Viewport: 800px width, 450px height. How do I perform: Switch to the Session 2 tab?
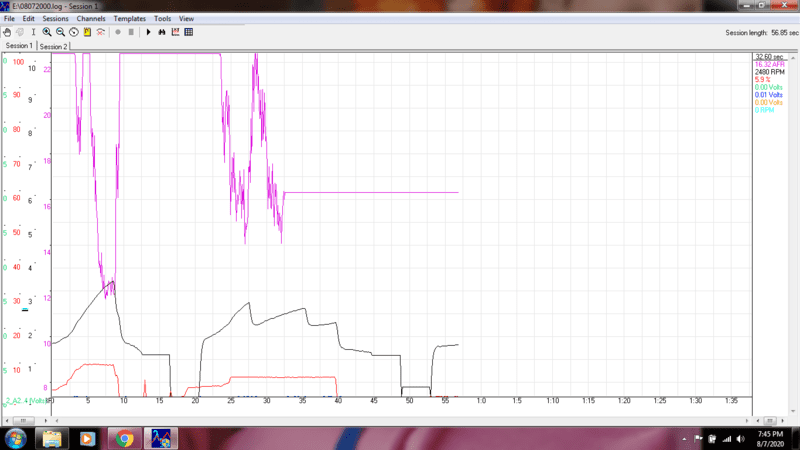click(53, 46)
